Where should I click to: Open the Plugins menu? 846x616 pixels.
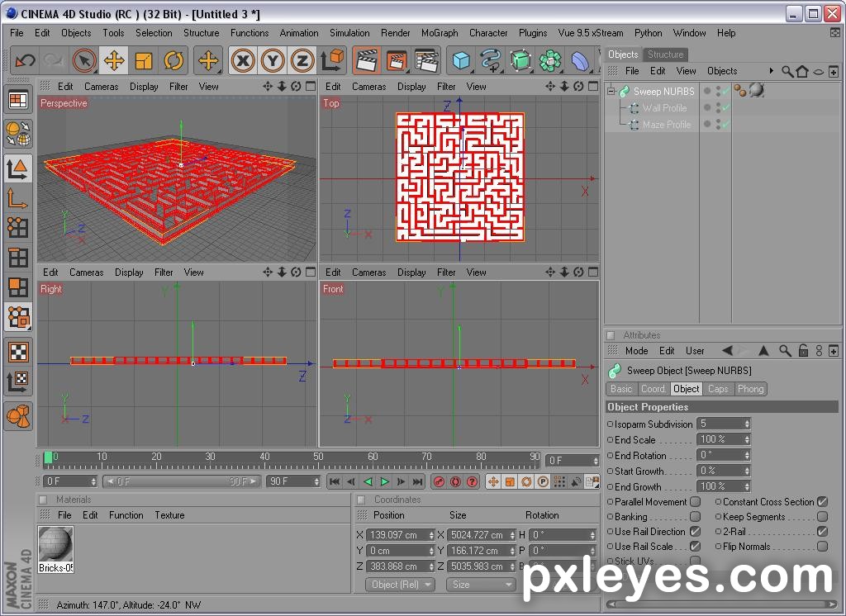point(533,33)
